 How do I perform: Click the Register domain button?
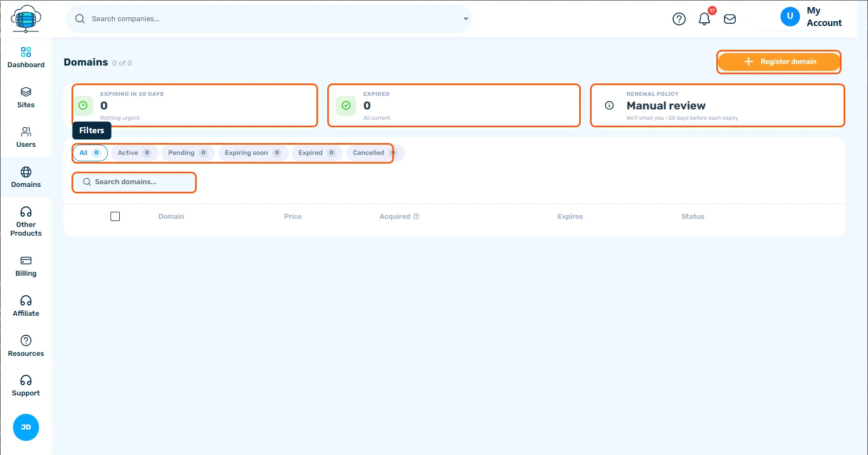pos(779,62)
